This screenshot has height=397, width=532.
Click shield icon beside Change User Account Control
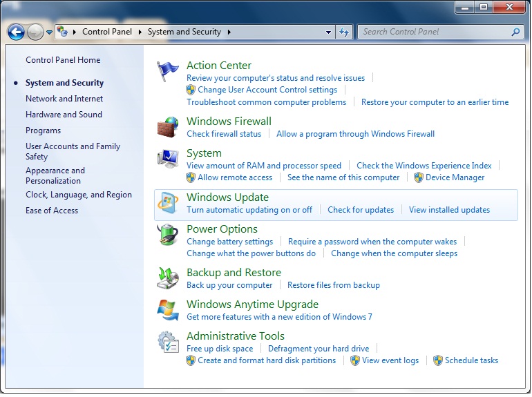point(191,90)
